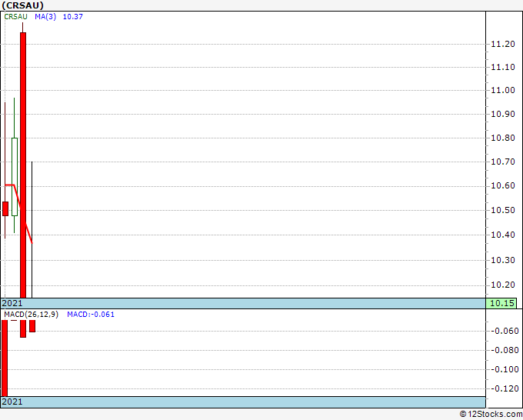Screen dimensions: 523x420
Task: Click the tall red candlestick body
Action: point(23,165)
